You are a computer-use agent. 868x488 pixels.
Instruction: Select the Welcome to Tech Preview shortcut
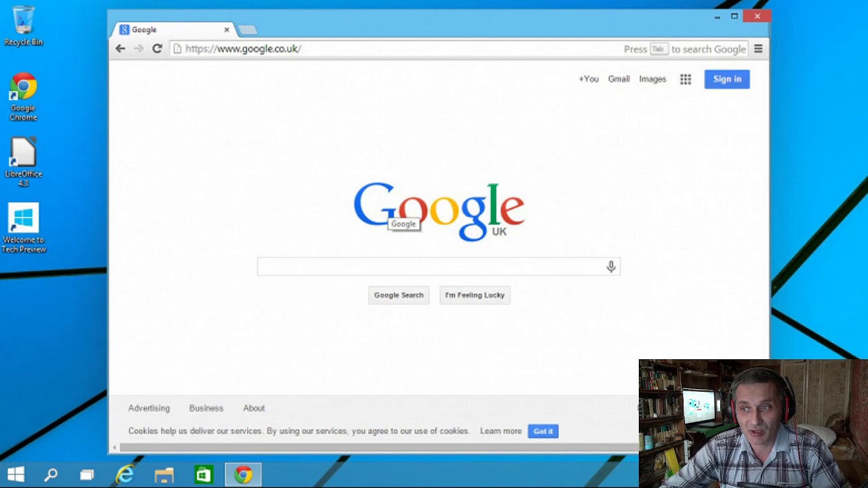click(x=23, y=228)
